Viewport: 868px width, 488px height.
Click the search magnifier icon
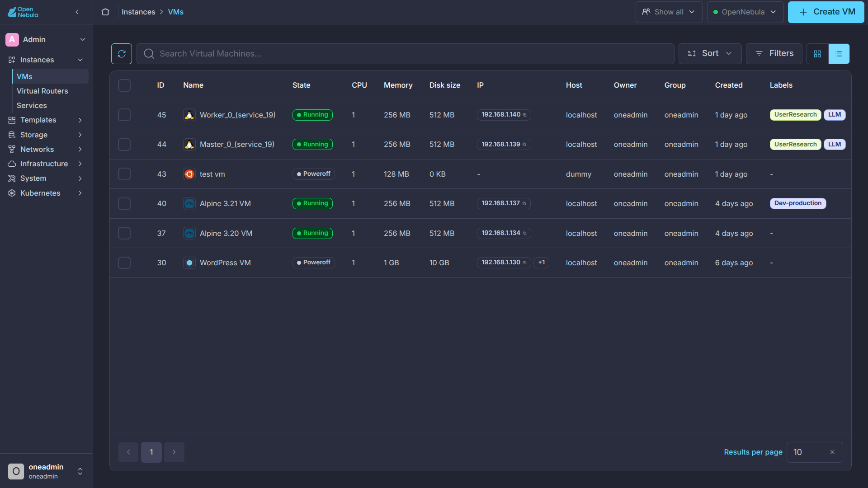pos(149,54)
